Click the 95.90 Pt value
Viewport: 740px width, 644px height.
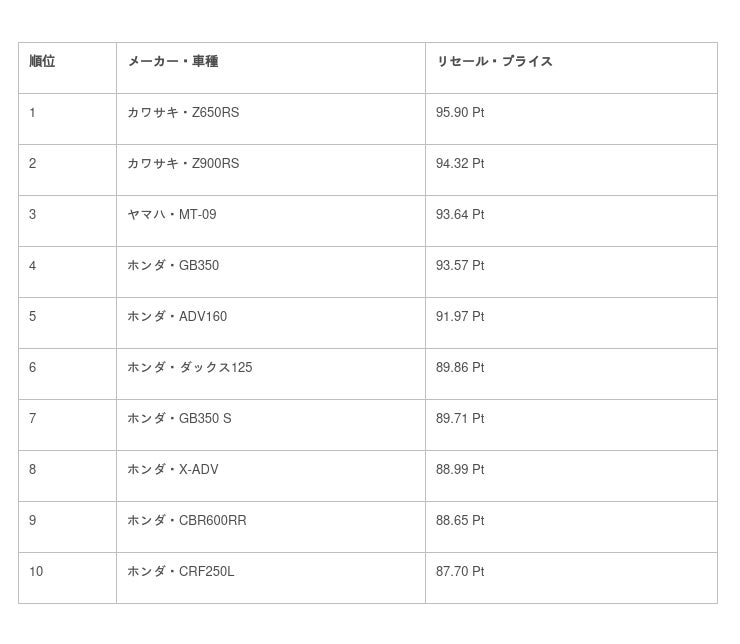coord(460,113)
